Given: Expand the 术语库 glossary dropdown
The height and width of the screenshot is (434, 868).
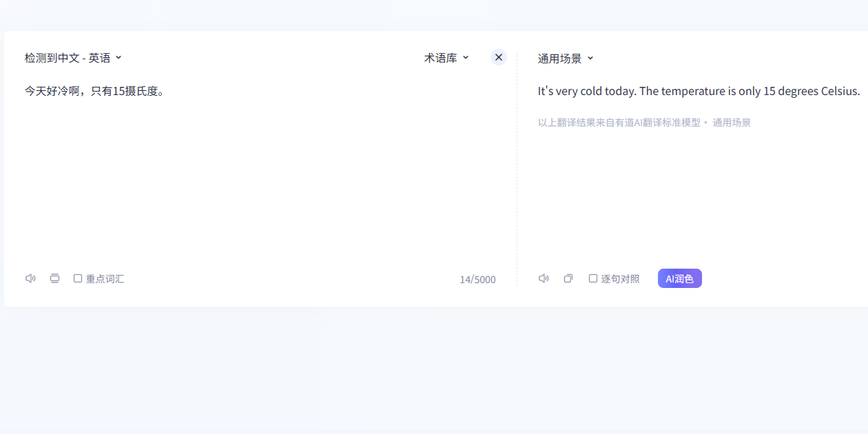Looking at the screenshot, I should (441, 58).
